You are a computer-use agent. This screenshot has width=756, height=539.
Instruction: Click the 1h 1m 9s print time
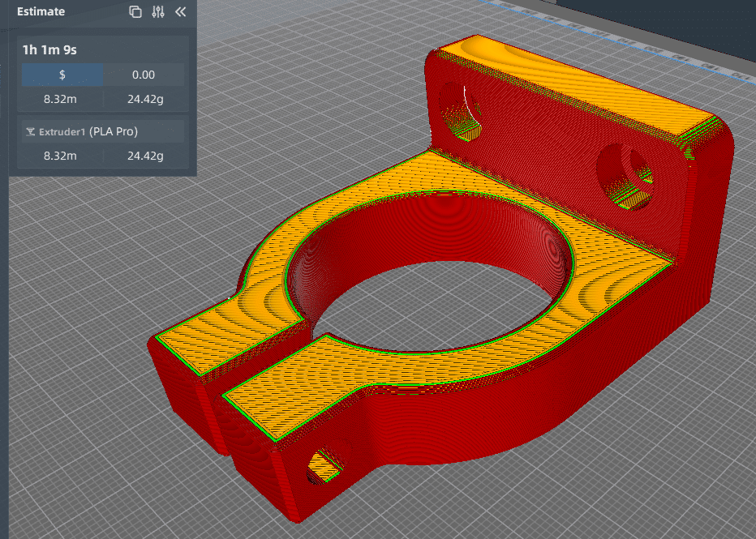49,49
